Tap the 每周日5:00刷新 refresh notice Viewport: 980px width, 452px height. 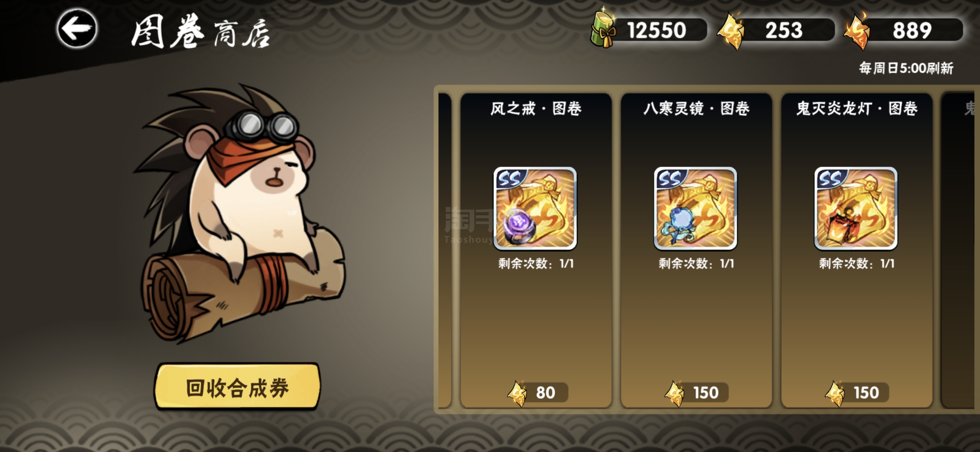click(x=906, y=69)
